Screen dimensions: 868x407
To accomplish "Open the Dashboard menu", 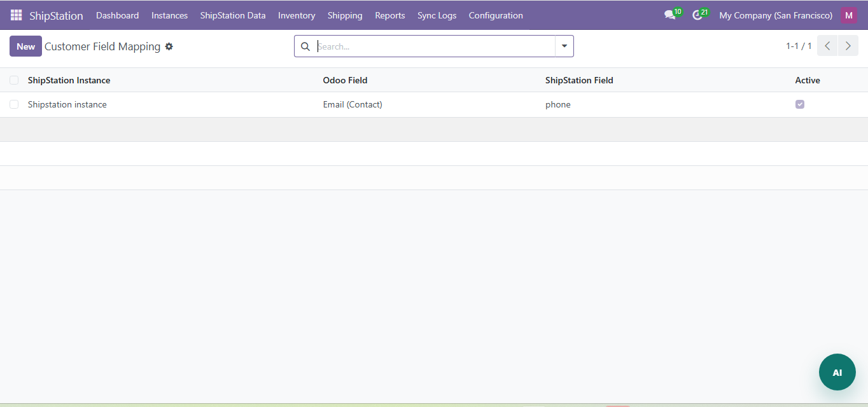I will pos(117,15).
